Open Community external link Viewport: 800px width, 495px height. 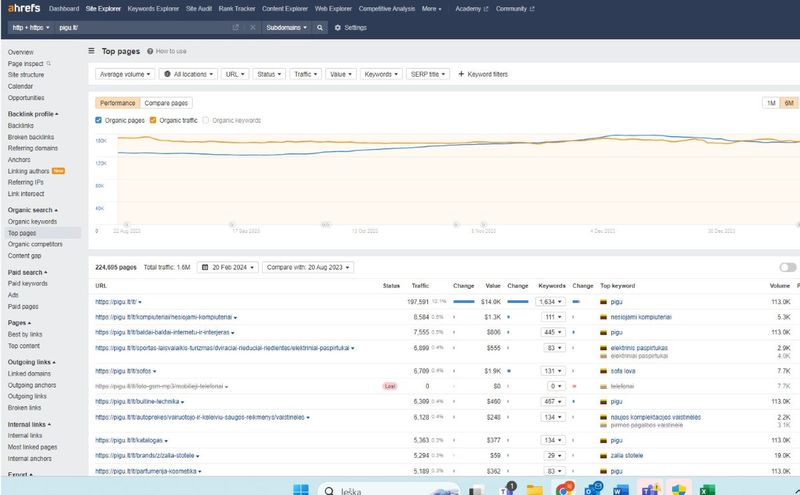[x=515, y=9]
